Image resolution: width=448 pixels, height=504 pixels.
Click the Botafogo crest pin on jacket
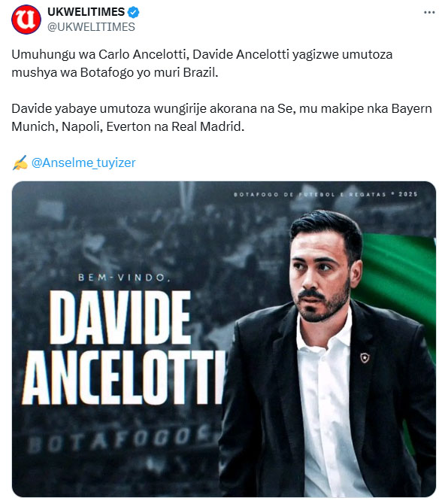pos(365,357)
